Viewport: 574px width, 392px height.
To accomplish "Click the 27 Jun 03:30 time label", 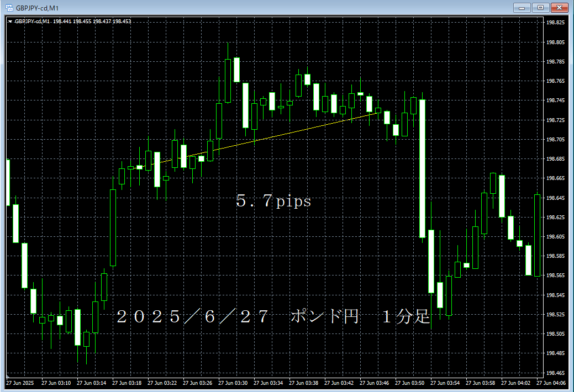I will click(233, 383).
